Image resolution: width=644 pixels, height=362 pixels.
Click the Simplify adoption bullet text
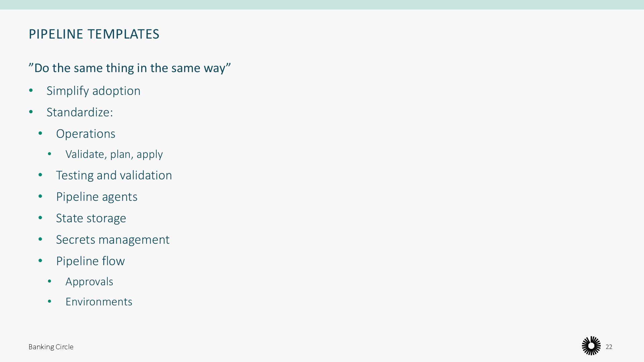93,91
